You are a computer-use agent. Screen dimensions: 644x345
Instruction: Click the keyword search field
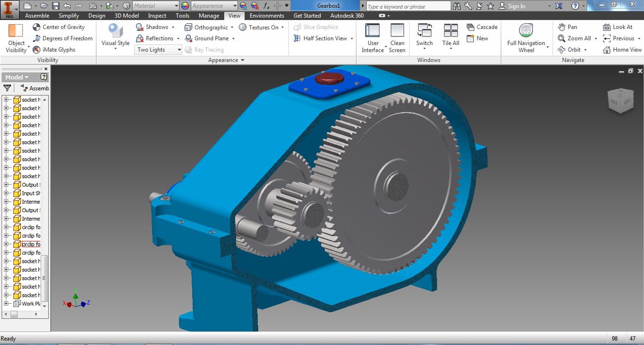pos(408,6)
